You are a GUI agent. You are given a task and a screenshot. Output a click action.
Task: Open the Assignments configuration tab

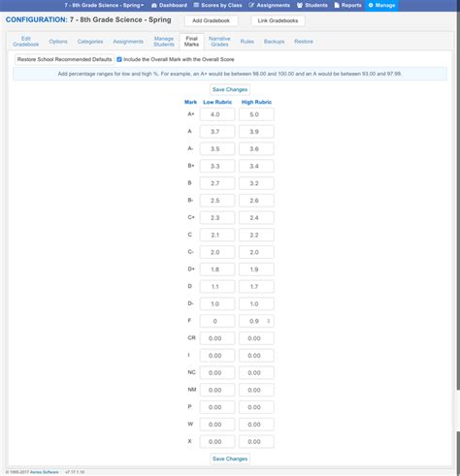pos(128,42)
